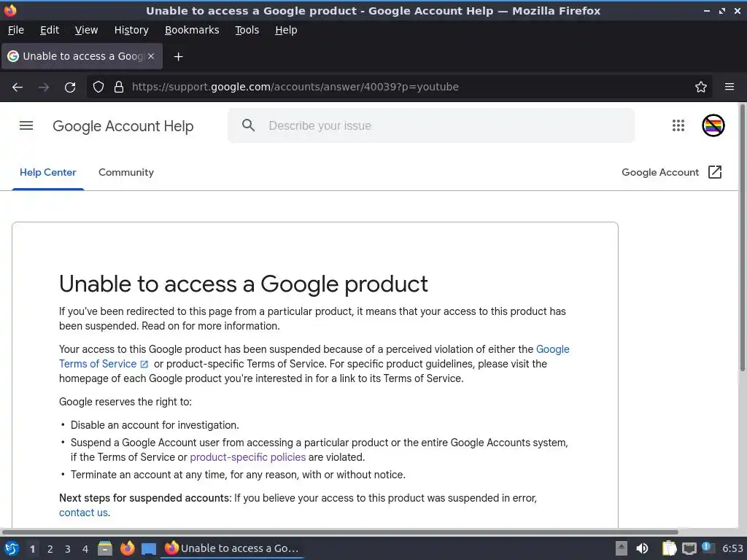Screen dimensions: 747x560
Task: Close the Unable to access tab
Action: tap(151, 56)
